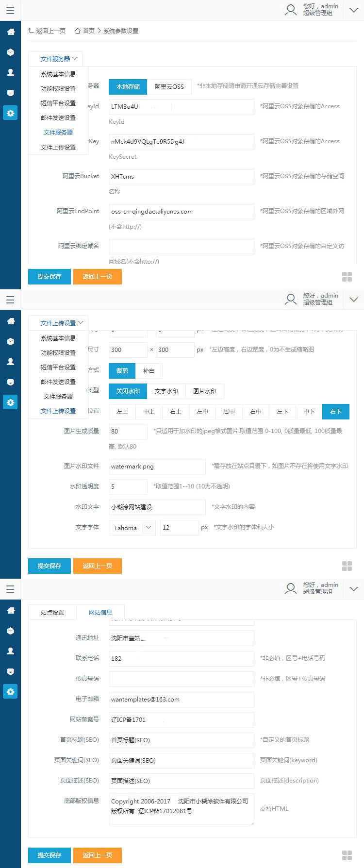
Task: Click user sidebar icon on the 文件上传设置 page
Action: tap(10, 362)
